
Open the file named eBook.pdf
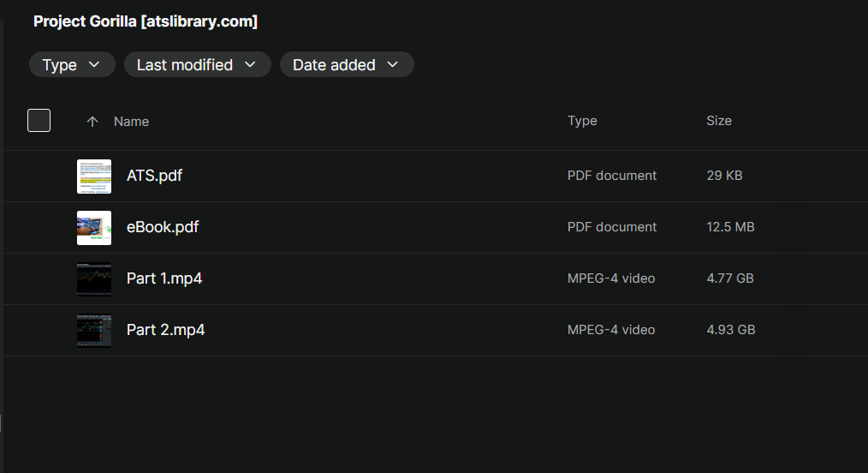tap(163, 227)
